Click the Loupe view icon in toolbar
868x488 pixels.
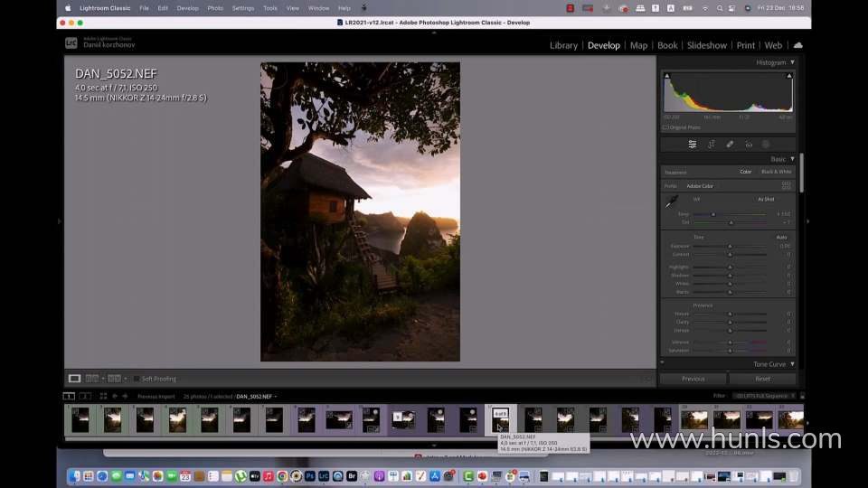click(x=75, y=379)
